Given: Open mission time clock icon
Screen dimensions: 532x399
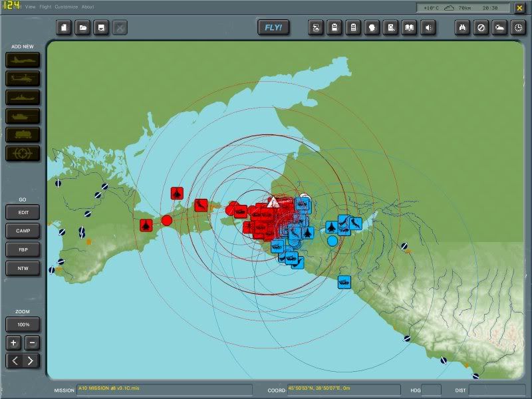Looking at the screenshot, I should (x=517, y=27).
